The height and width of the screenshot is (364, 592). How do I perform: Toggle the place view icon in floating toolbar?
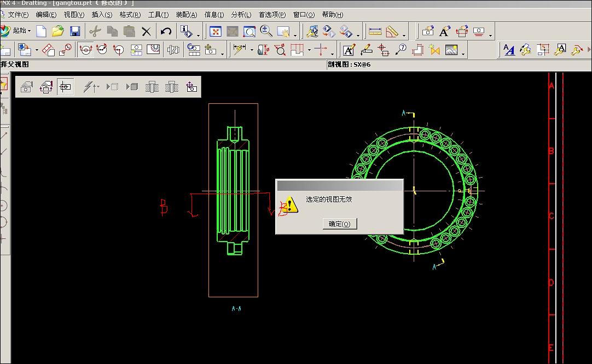pyautogui.click(x=65, y=87)
